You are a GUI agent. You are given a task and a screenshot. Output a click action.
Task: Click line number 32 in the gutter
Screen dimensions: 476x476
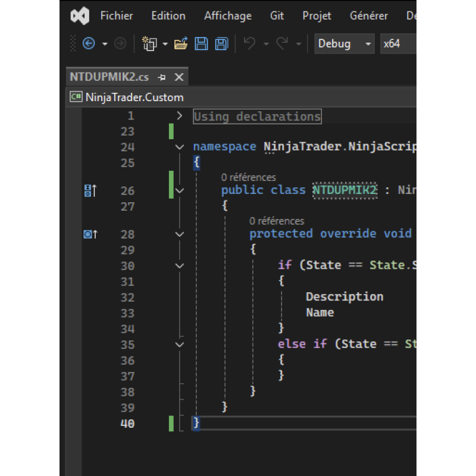coord(127,297)
